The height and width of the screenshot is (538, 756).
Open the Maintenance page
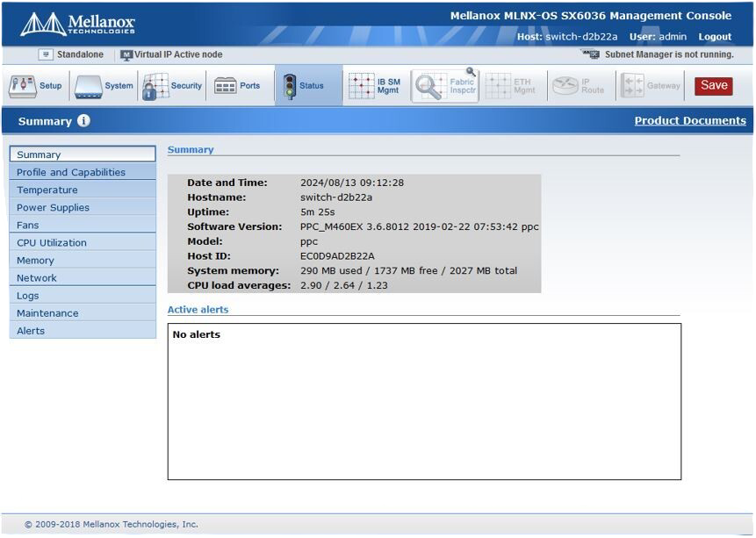pos(83,313)
